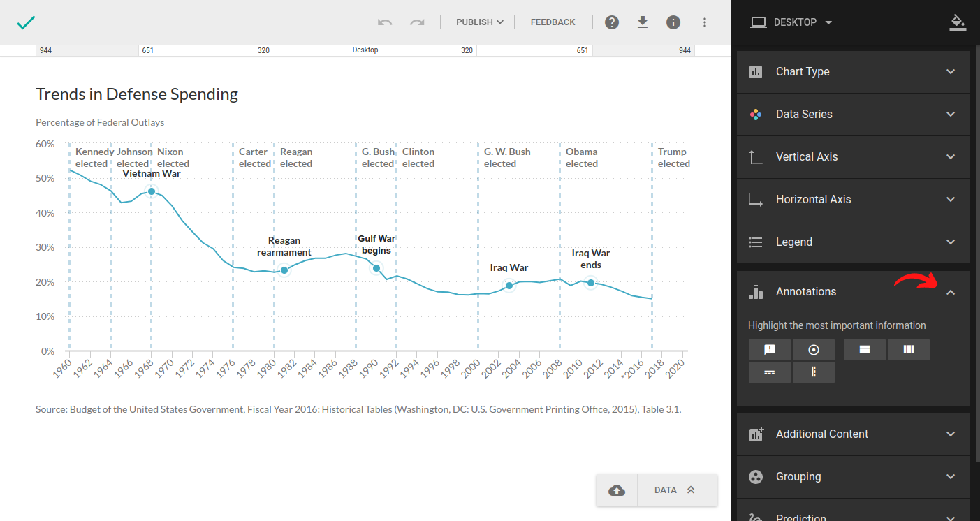The width and height of the screenshot is (980, 521).
Task: Expand the DATA panel
Action: tap(677, 490)
